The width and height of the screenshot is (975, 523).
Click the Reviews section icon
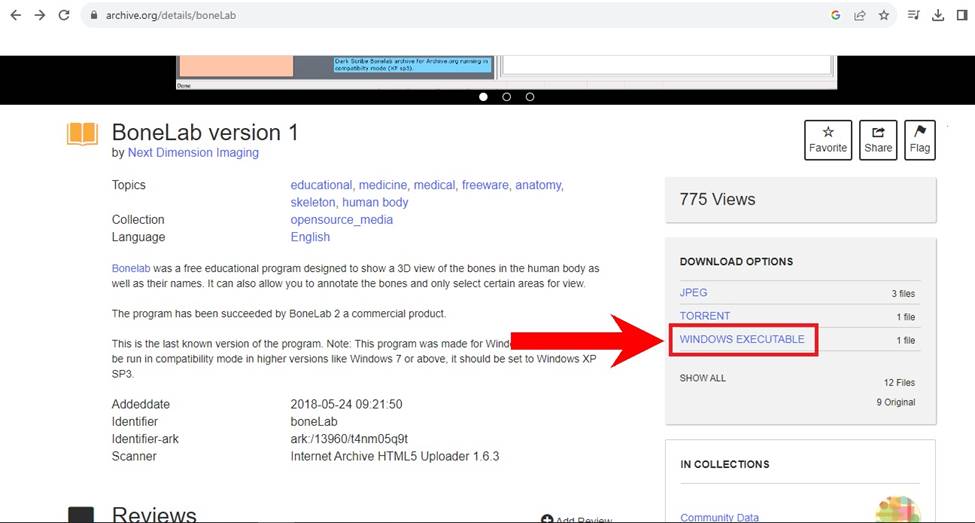[81, 515]
